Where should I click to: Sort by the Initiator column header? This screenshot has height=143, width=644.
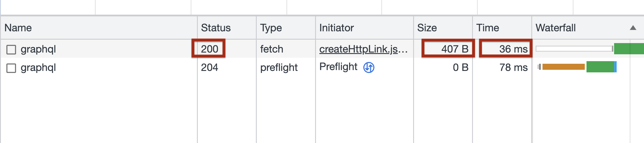[x=336, y=28]
